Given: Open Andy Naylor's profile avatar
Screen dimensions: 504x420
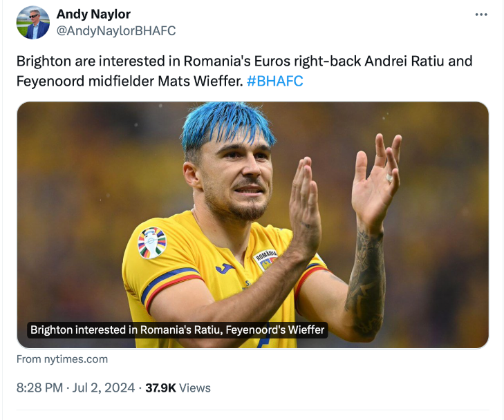Looking at the screenshot, I should (33, 23).
